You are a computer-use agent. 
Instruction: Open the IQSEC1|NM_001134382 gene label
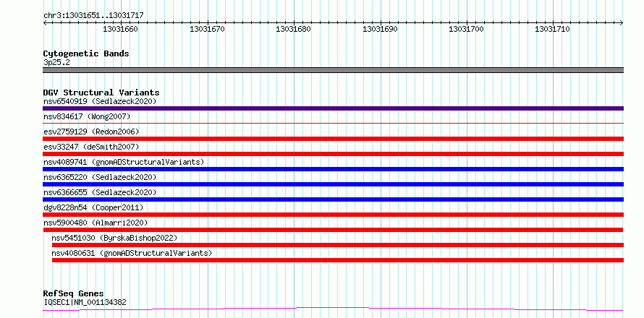[x=85, y=302]
